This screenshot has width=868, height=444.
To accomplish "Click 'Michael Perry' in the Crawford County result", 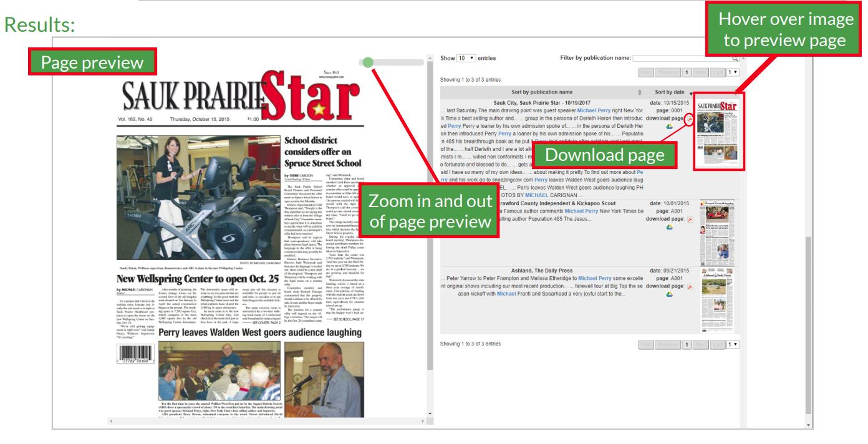I will [x=581, y=211].
